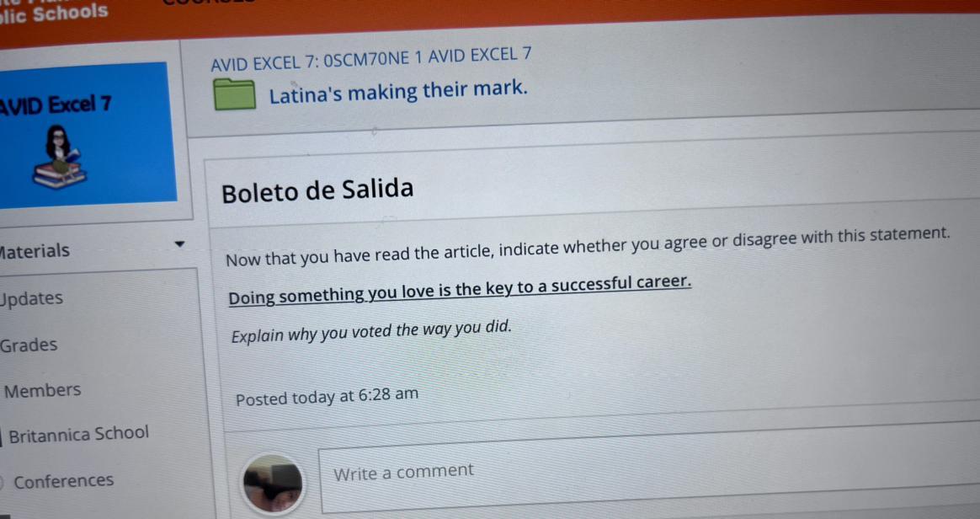Click the Boleto de Salida heading
The height and width of the screenshot is (519, 980).
pyautogui.click(x=317, y=190)
